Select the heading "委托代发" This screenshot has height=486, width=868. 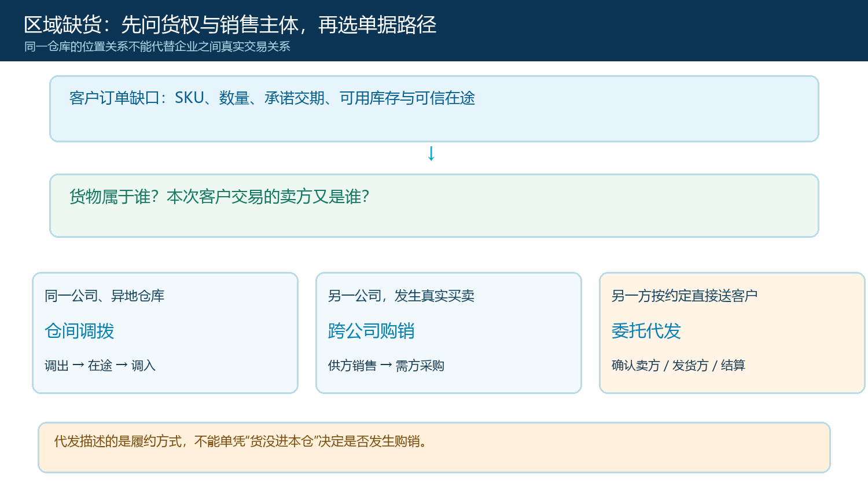[x=646, y=331]
